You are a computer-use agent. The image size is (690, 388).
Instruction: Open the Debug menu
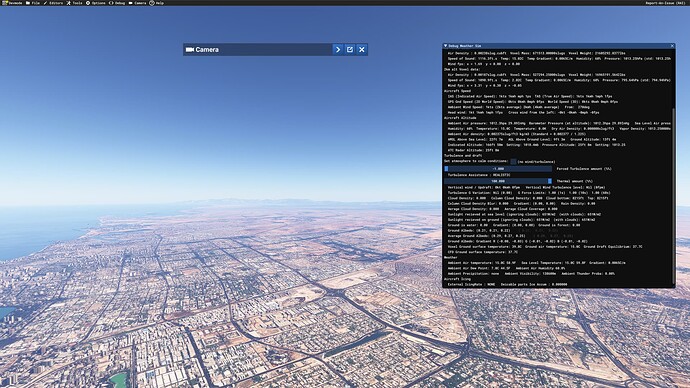(x=117, y=3)
